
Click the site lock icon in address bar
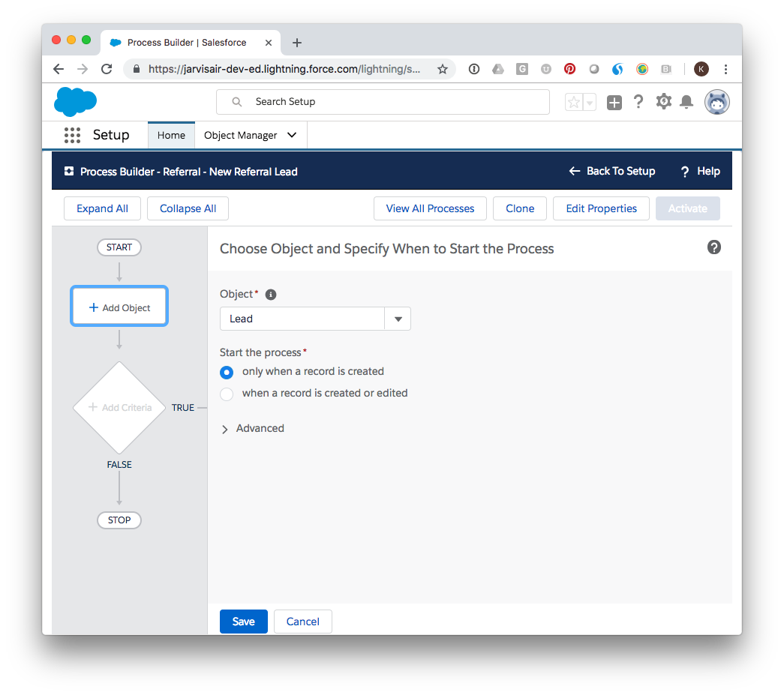point(136,69)
